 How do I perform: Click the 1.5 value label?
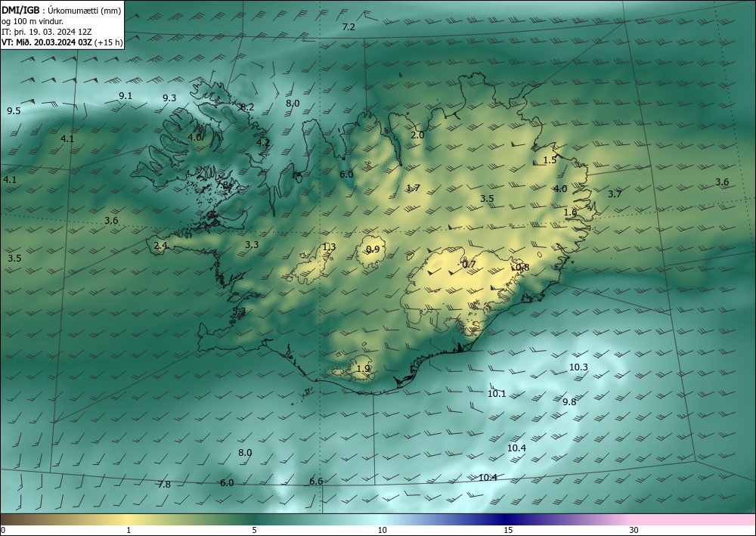(550, 160)
